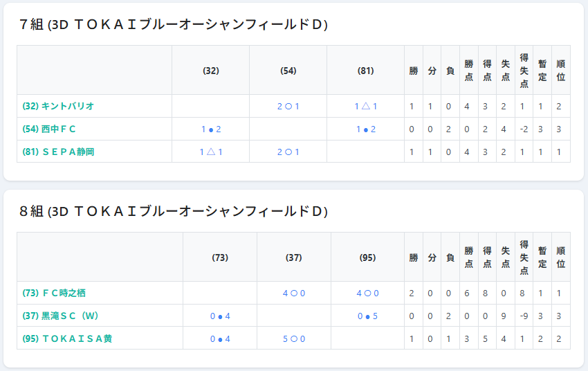Click ＦＣ時之栖's 4○0 score against (95)

[x=367, y=293]
